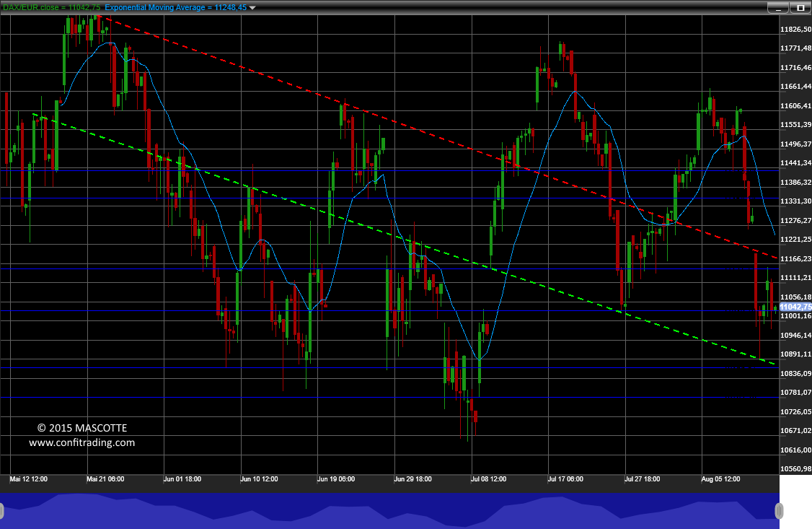Grab the right range slider handle
812x529 pixels.
click(x=779, y=511)
